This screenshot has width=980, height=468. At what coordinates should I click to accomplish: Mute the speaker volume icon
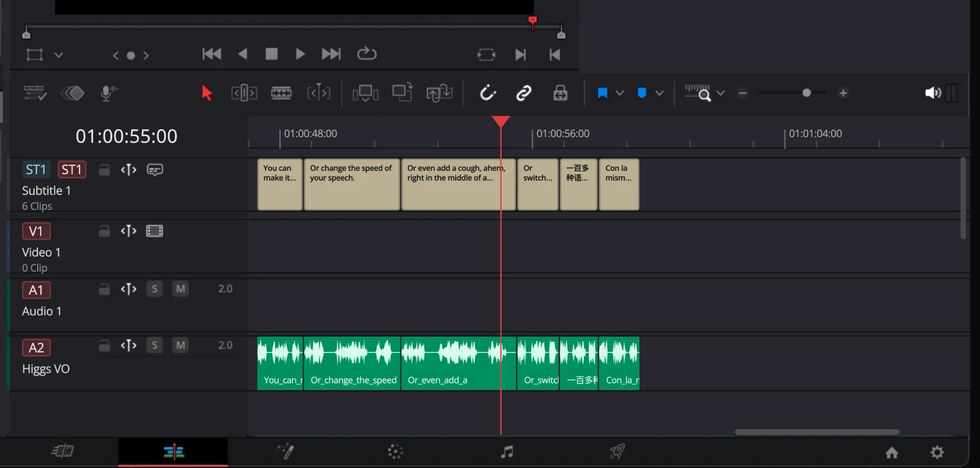[x=932, y=93]
